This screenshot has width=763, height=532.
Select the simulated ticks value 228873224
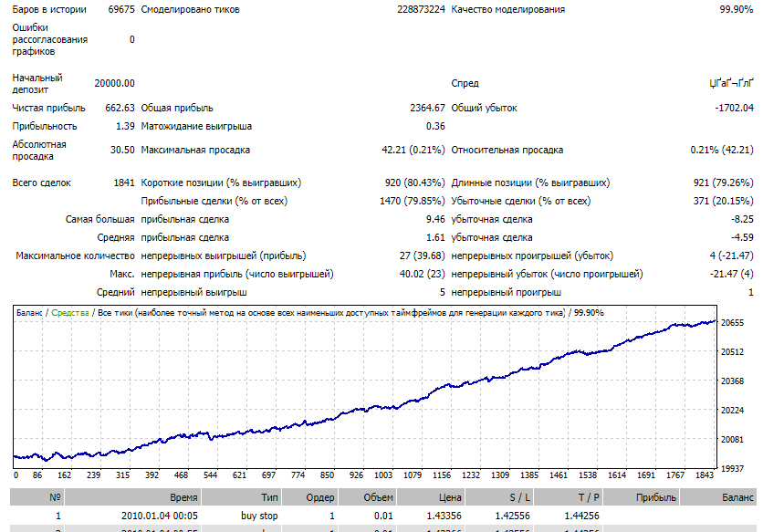[x=421, y=9]
